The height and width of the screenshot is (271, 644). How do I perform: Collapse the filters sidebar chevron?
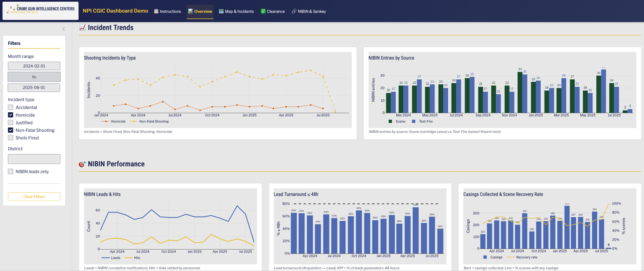[64, 29]
